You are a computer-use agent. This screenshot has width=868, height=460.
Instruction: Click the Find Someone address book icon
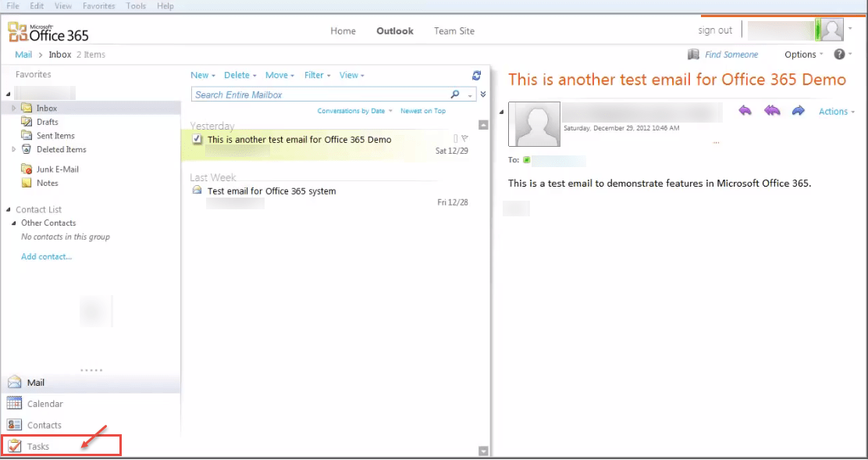pos(693,54)
